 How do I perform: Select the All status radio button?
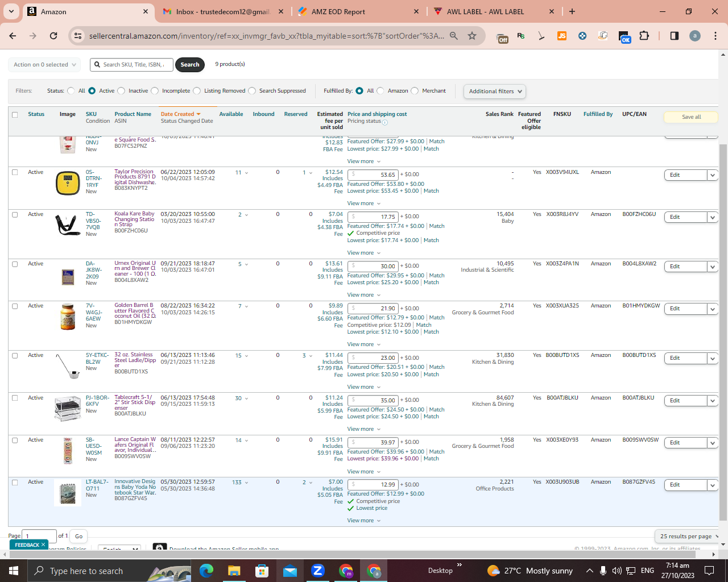click(x=71, y=91)
